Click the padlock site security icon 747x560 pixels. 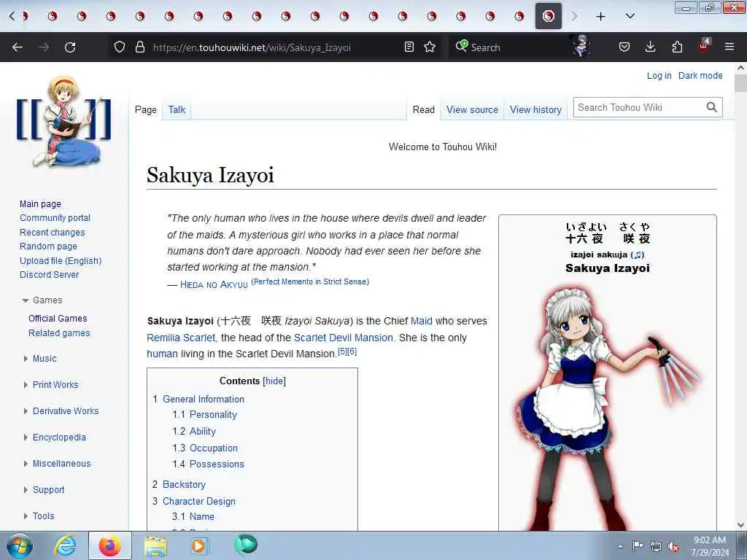[x=139, y=47]
